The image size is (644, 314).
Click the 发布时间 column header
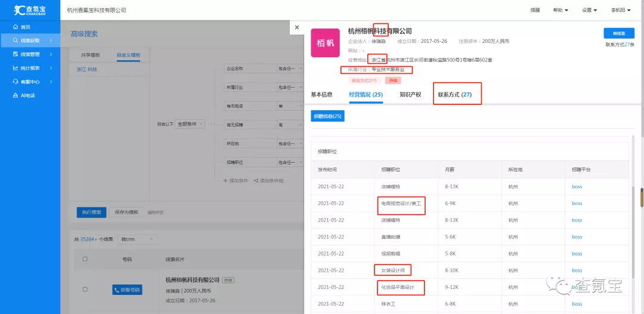[327, 170]
